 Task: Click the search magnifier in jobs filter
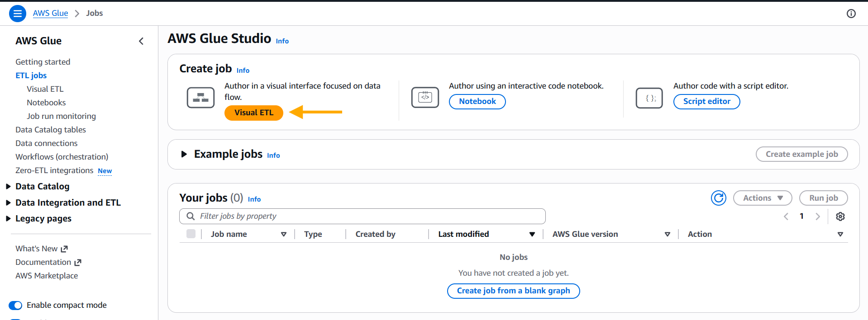point(191,216)
